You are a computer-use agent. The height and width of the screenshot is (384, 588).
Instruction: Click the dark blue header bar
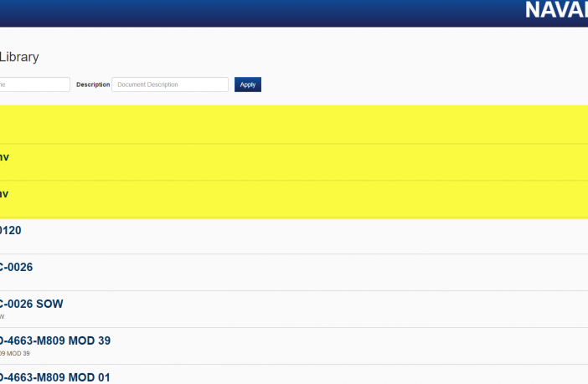pyautogui.click(x=251, y=13)
